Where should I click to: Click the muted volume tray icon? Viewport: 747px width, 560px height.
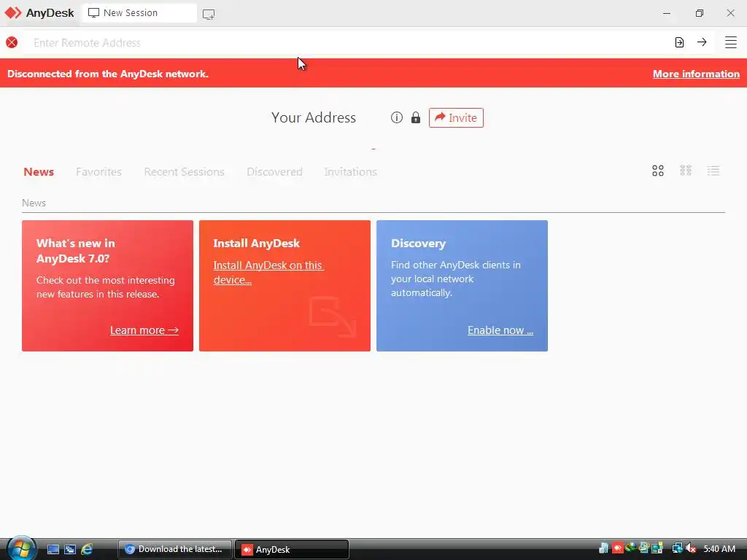click(691, 548)
